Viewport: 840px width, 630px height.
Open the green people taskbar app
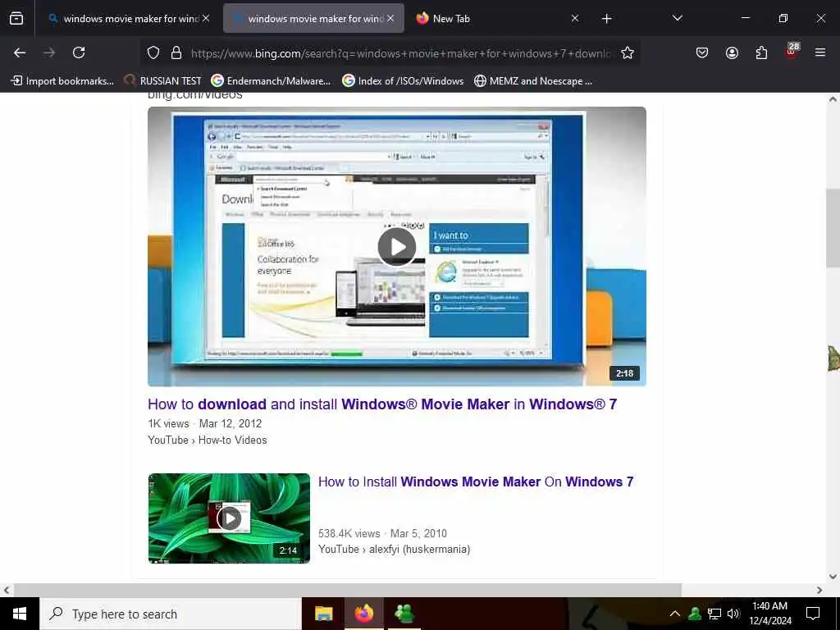tap(404, 614)
